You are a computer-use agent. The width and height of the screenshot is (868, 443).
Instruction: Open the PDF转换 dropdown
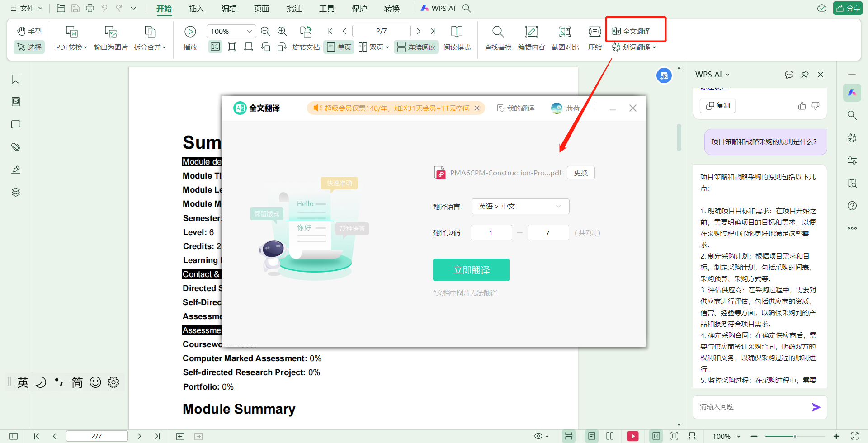click(x=71, y=47)
